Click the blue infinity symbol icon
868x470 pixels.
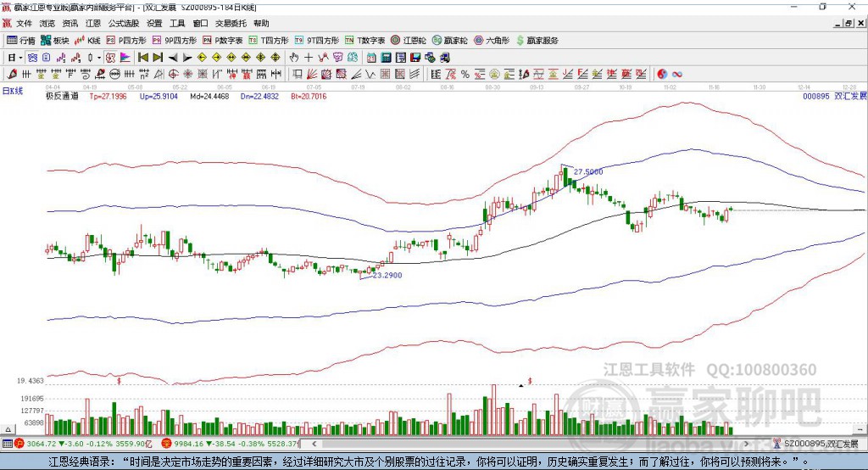(677, 75)
